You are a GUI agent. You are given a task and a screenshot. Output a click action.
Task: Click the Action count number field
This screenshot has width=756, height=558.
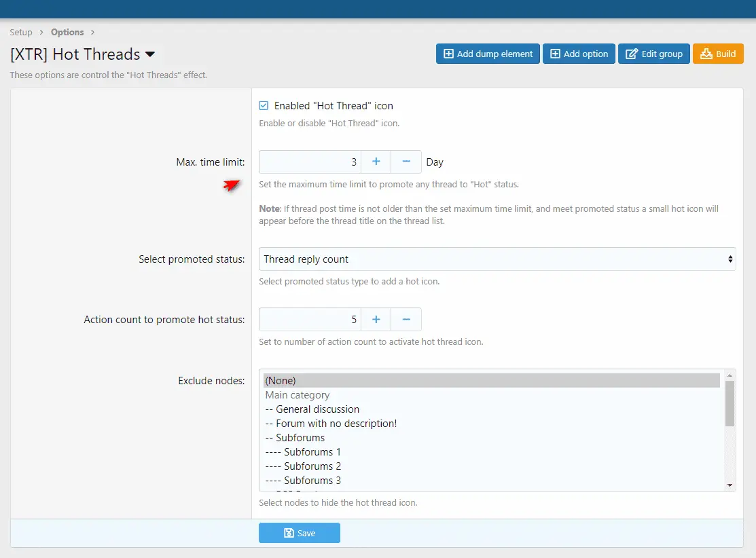(310, 319)
